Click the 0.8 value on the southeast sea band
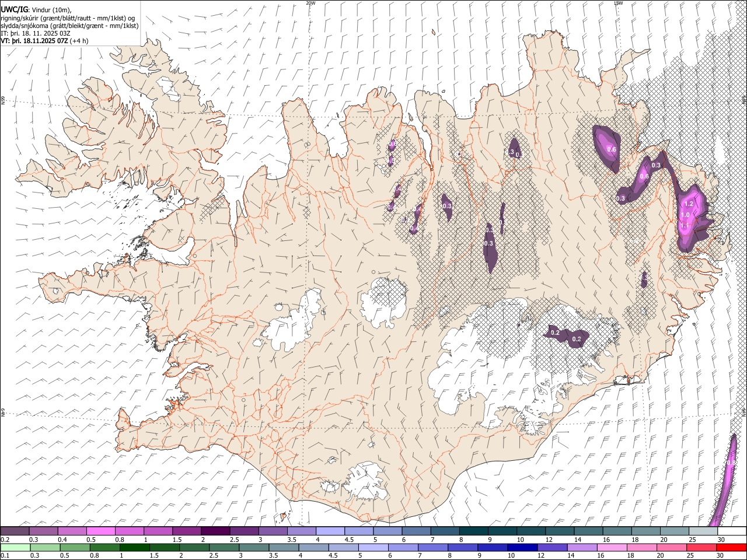Image resolution: width=747 pixels, height=560 pixels. [x=731, y=463]
